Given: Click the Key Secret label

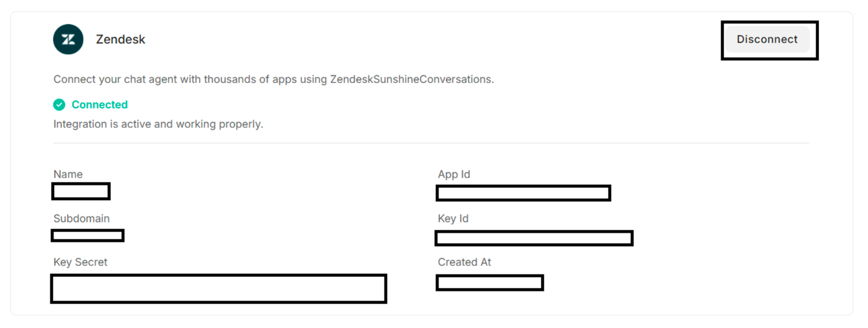Looking at the screenshot, I should (80, 262).
